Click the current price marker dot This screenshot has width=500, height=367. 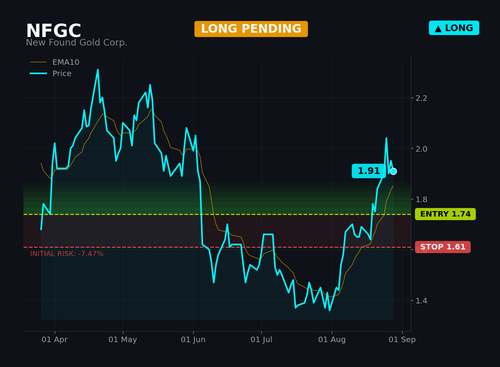393,171
